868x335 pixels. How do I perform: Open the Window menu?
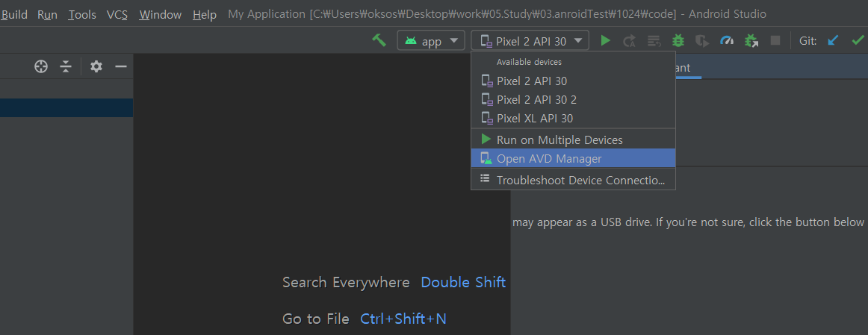(160, 14)
